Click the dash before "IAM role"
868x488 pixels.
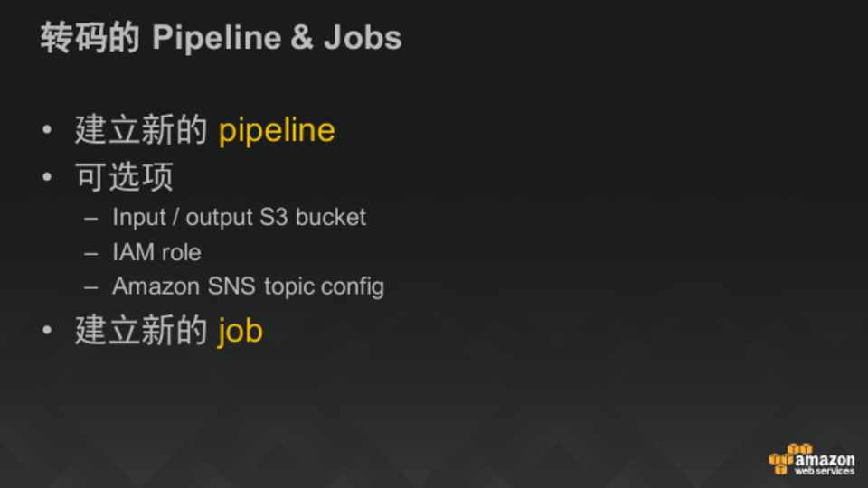(90, 253)
